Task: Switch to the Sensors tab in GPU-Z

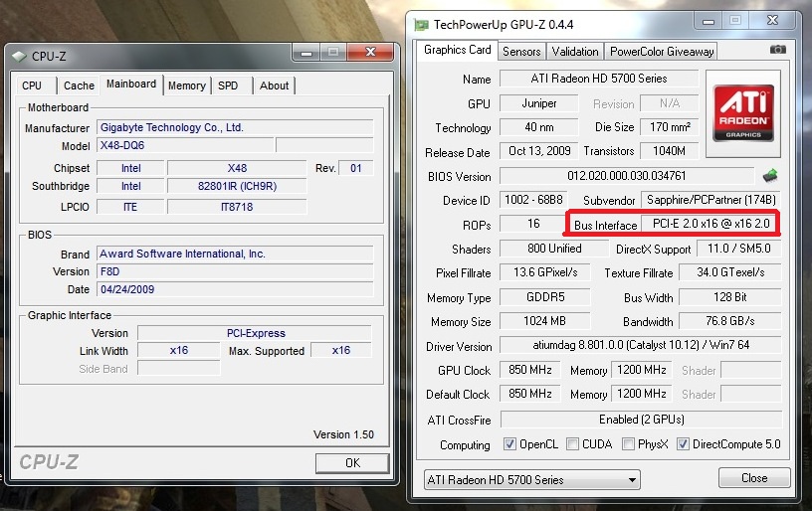Action: point(521,52)
